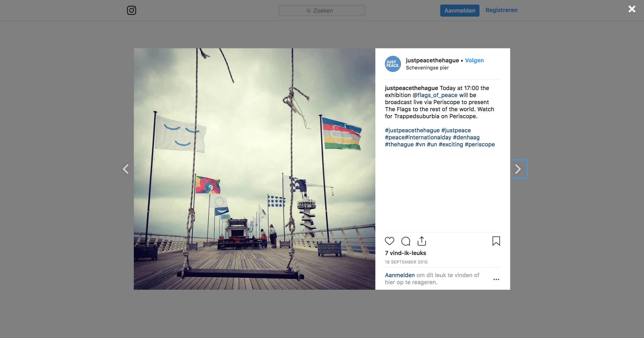Click Aanmelden link below post date

coord(400,275)
